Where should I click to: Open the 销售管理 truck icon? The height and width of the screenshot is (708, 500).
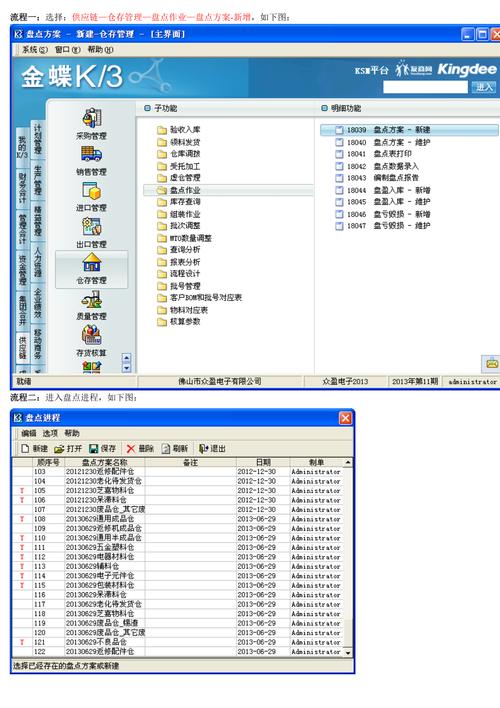(x=92, y=154)
